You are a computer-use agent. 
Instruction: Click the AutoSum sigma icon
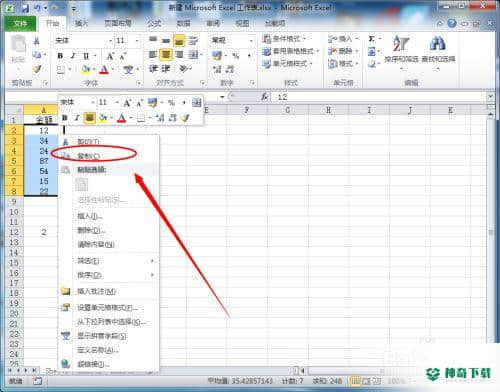[x=371, y=39]
